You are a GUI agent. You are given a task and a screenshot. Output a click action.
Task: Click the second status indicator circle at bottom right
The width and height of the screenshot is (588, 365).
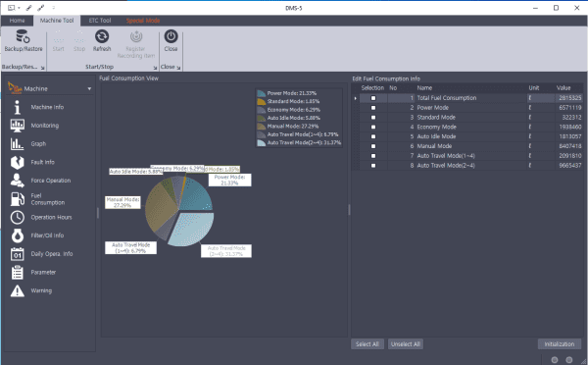tap(568, 360)
